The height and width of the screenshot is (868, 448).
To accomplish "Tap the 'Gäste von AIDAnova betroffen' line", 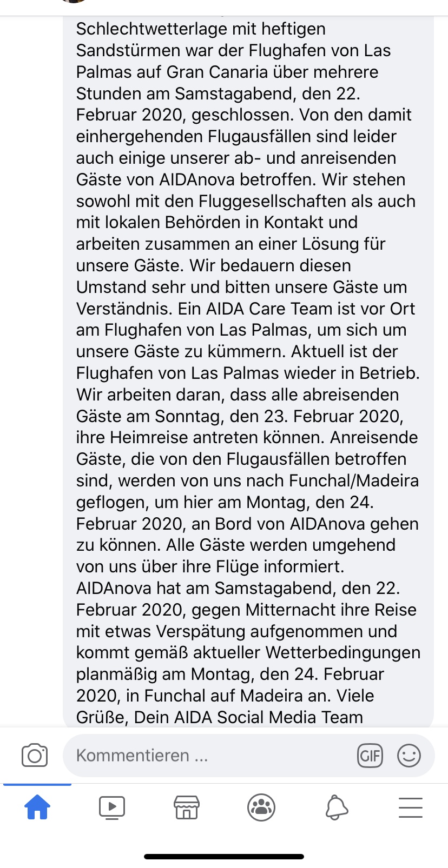I will (197, 179).
